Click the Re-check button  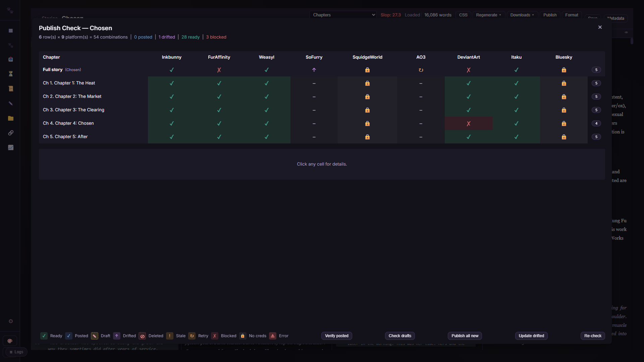[x=593, y=336]
